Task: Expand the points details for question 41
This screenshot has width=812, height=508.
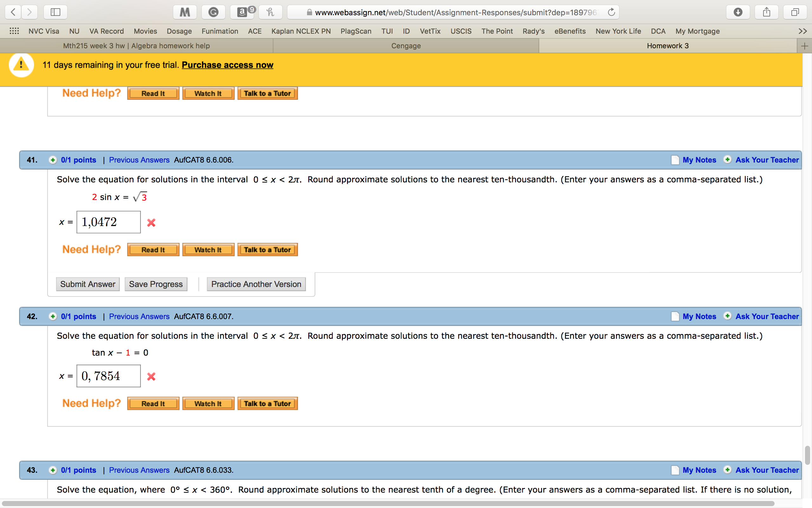Action: [53, 160]
